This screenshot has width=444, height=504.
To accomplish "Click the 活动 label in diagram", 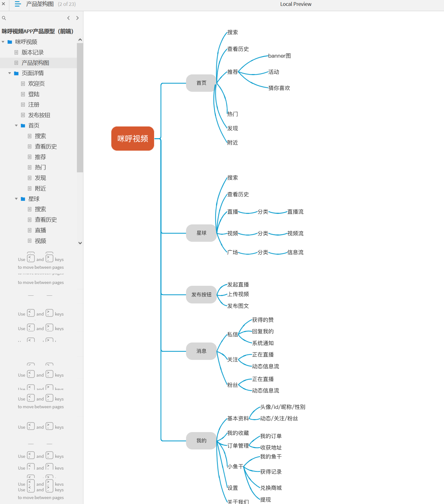I will [x=274, y=72].
